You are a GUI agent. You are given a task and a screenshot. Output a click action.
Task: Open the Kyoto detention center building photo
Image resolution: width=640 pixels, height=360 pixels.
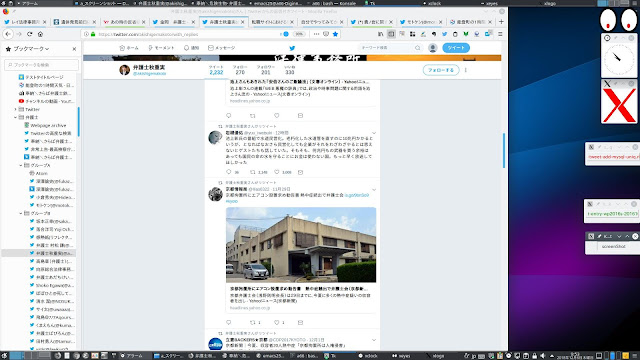(x=301, y=245)
